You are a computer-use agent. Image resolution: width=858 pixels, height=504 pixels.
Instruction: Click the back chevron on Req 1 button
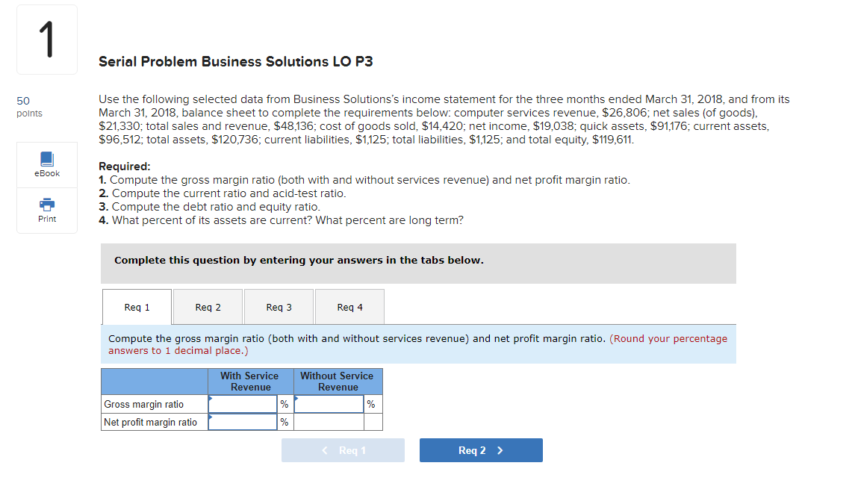(x=324, y=449)
